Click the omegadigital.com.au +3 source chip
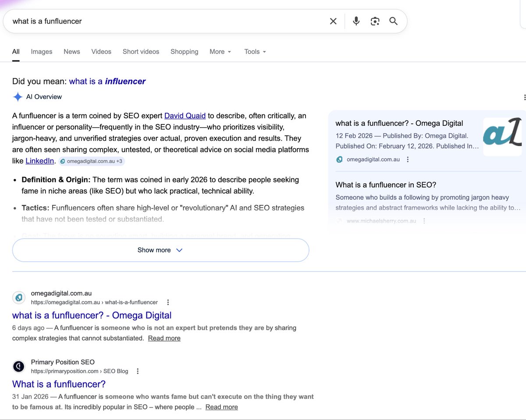This screenshot has width=526, height=420. [x=91, y=161]
